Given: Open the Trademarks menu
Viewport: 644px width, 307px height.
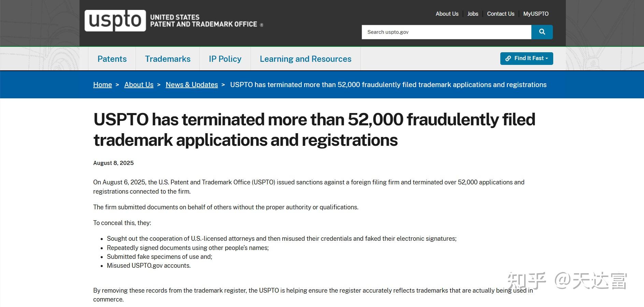Looking at the screenshot, I should tap(168, 59).
